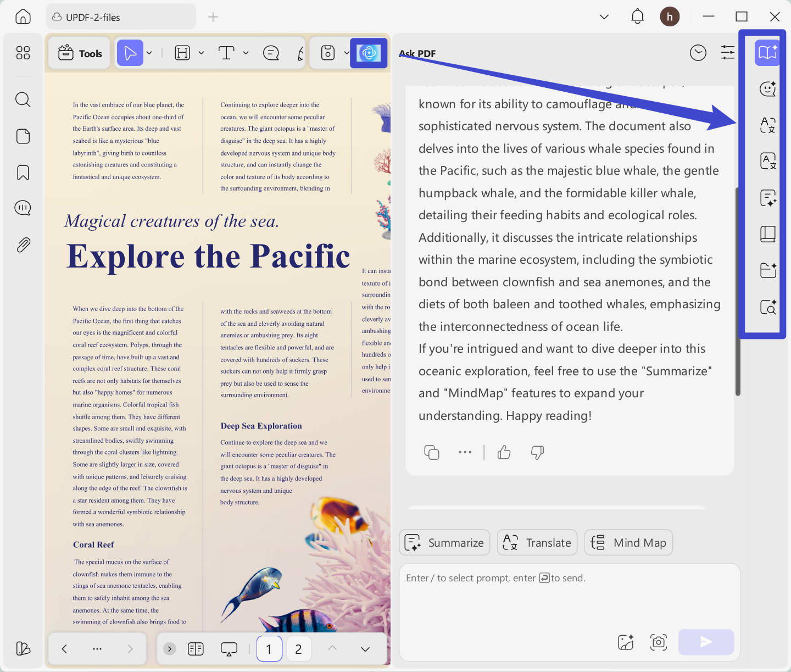Open the bookmarks panel icon
This screenshot has width=791, height=672.
(23, 173)
